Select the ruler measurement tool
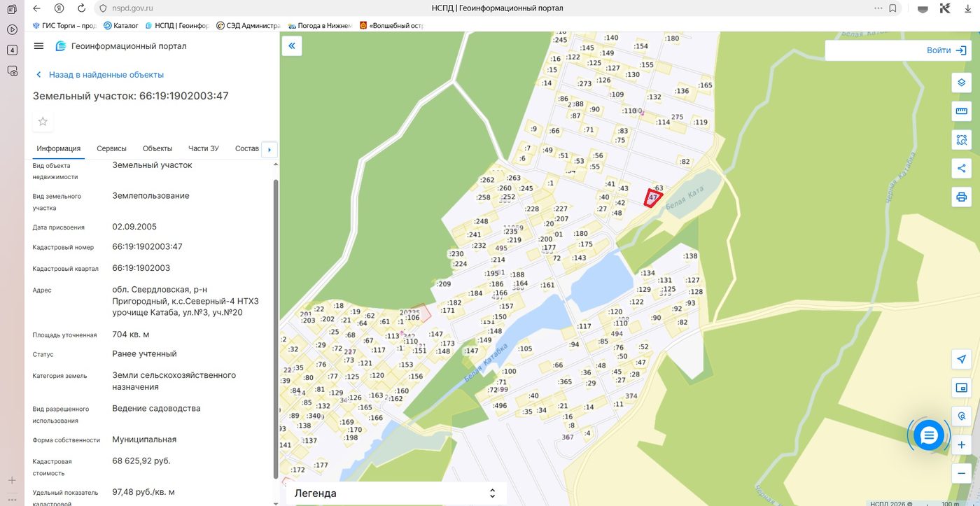Viewport: 980px width, 506px height. click(x=961, y=111)
